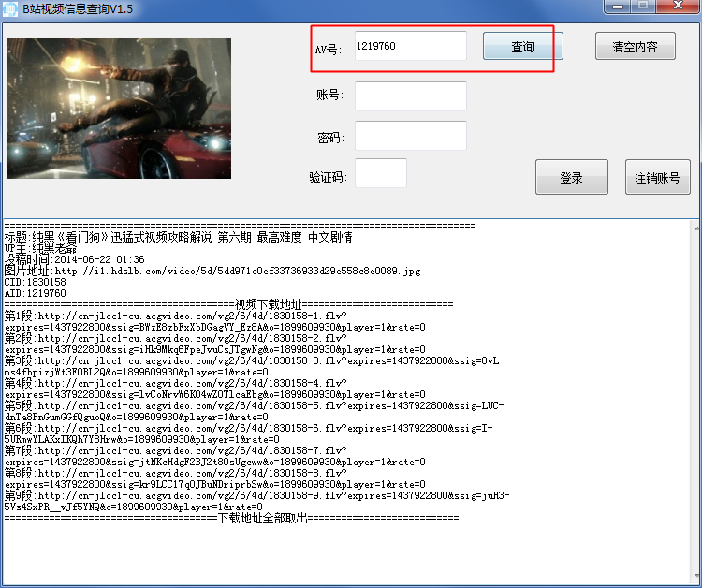Viewport: 702px width, 588px height.
Task: Click the 登录 login button
Action: click(x=571, y=177)
